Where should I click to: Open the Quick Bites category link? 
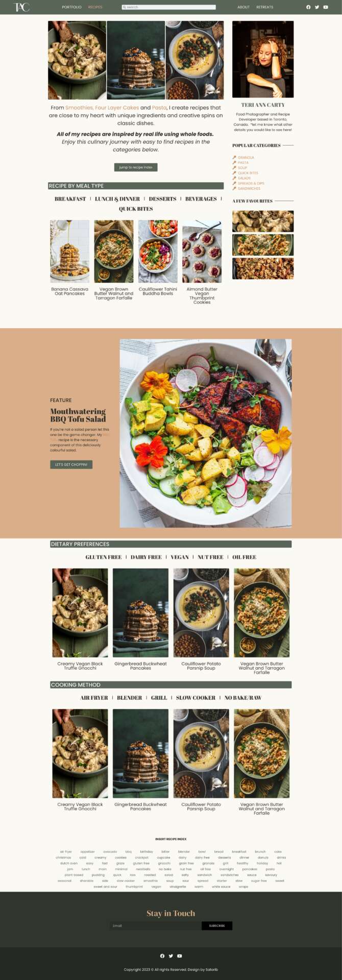coord(248,173)
